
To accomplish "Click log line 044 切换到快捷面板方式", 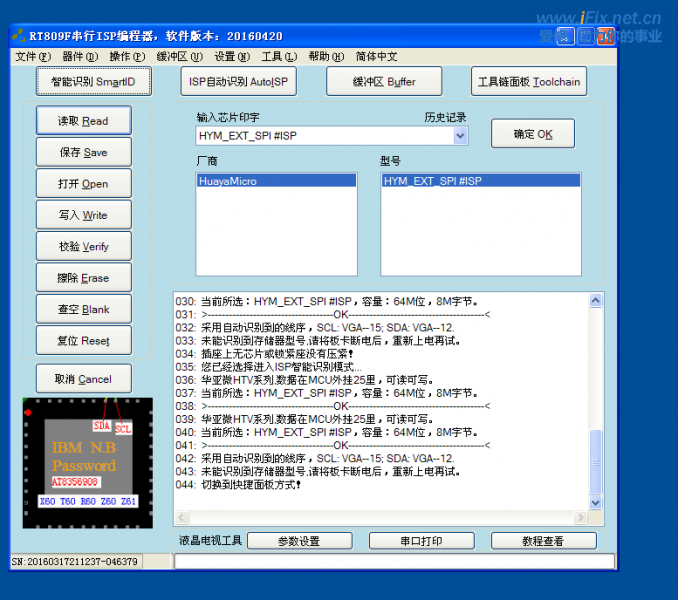I will [x=238, y=485].
